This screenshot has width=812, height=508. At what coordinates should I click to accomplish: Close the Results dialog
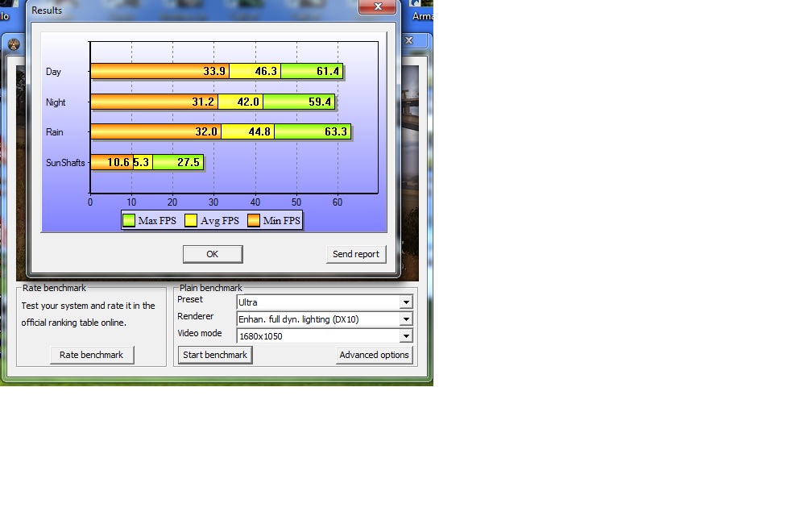click(378, 6)
